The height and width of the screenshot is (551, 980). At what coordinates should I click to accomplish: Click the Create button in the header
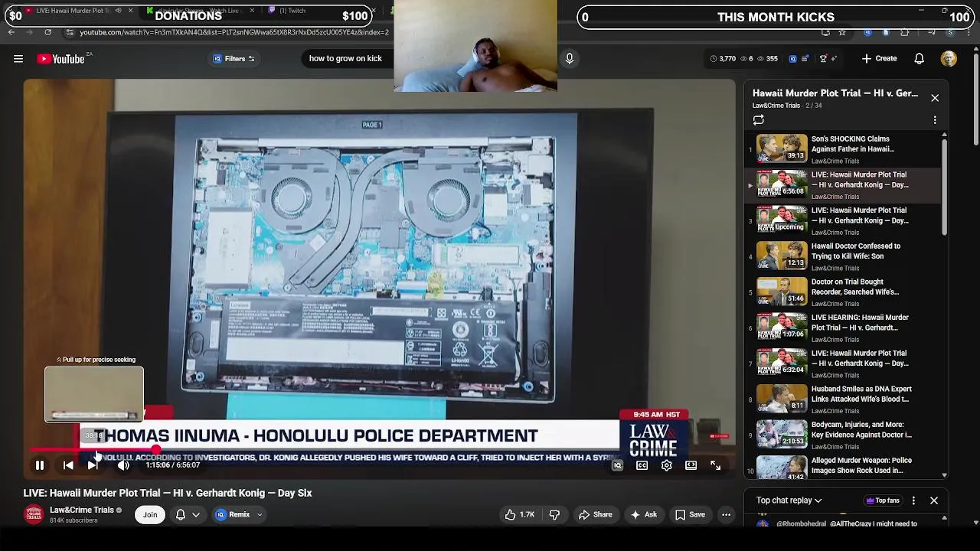(879, 59)
